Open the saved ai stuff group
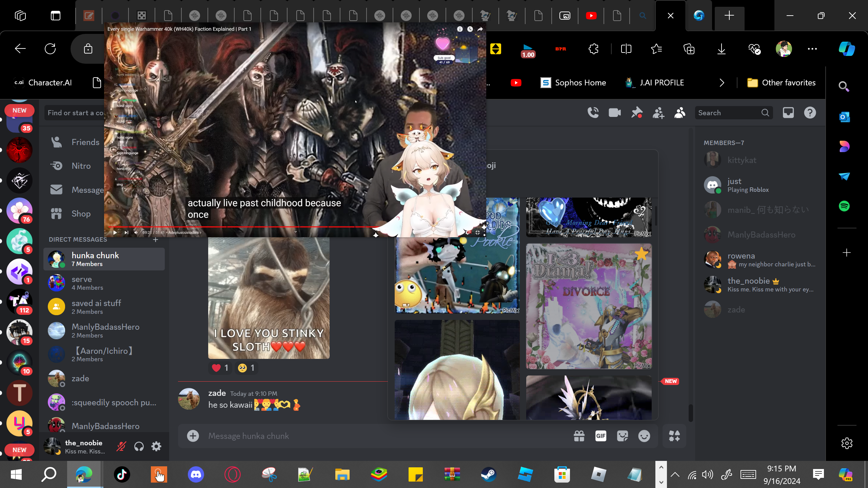868x488 pixels. tap(104, 307)
